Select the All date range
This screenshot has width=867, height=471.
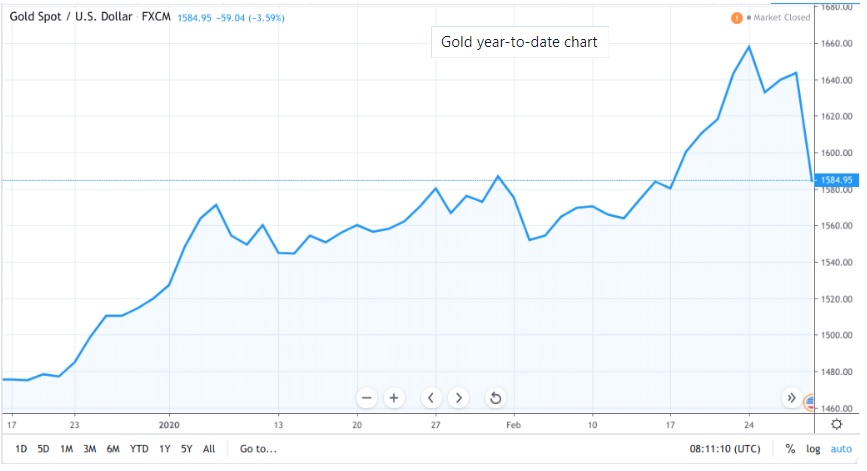click(x=209, y=449)
